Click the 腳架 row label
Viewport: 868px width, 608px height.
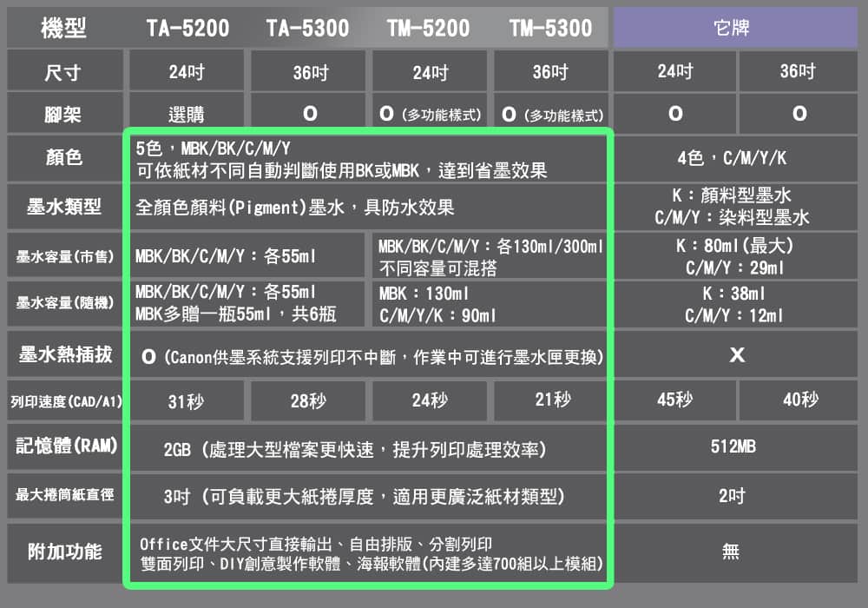65,114
